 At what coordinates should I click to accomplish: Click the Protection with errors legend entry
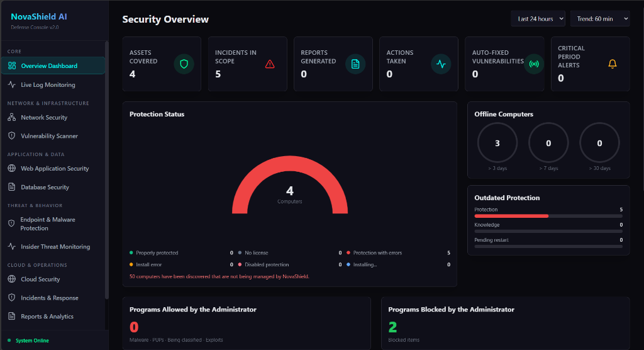(x=398, y=252)
